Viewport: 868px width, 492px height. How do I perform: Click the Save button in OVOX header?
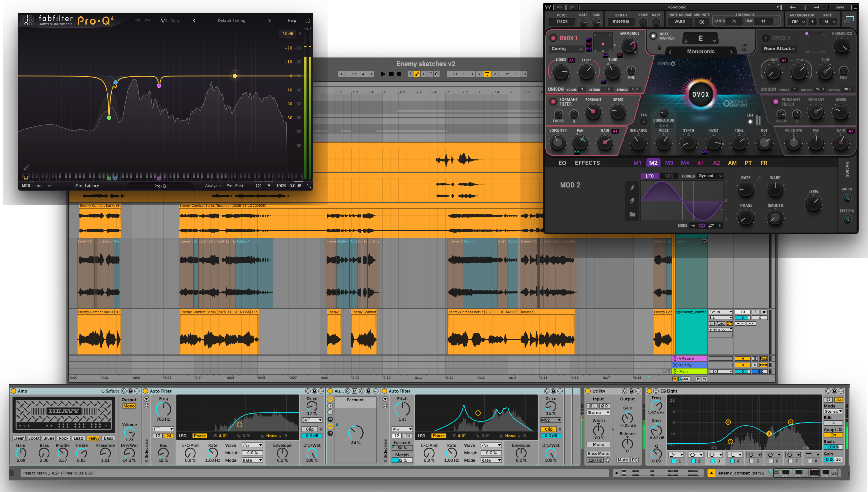click(840, 7)
